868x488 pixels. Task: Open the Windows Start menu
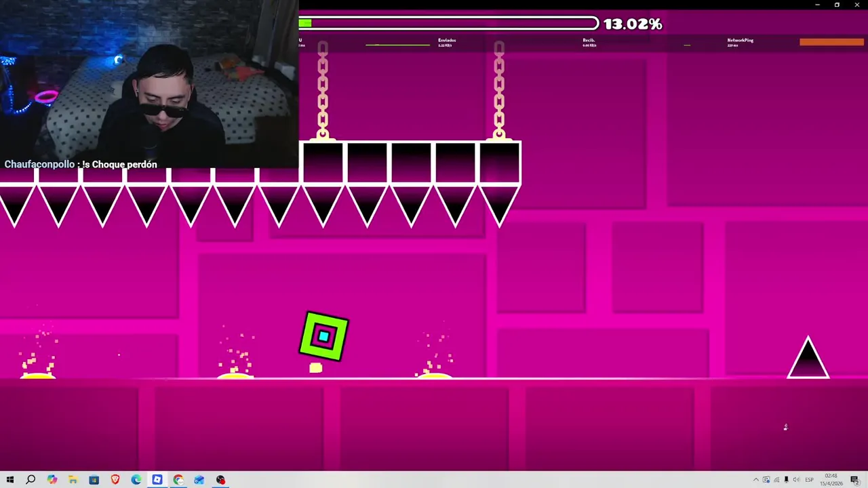point(9,480)
